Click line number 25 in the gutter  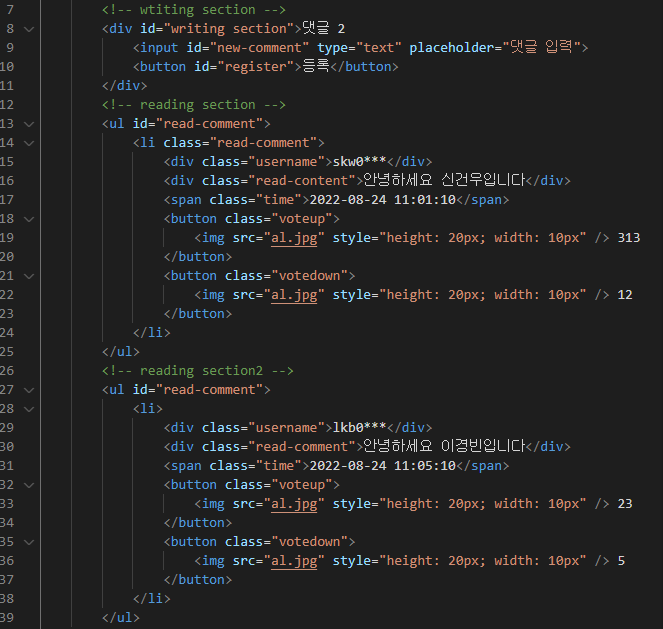coord(7,352)
